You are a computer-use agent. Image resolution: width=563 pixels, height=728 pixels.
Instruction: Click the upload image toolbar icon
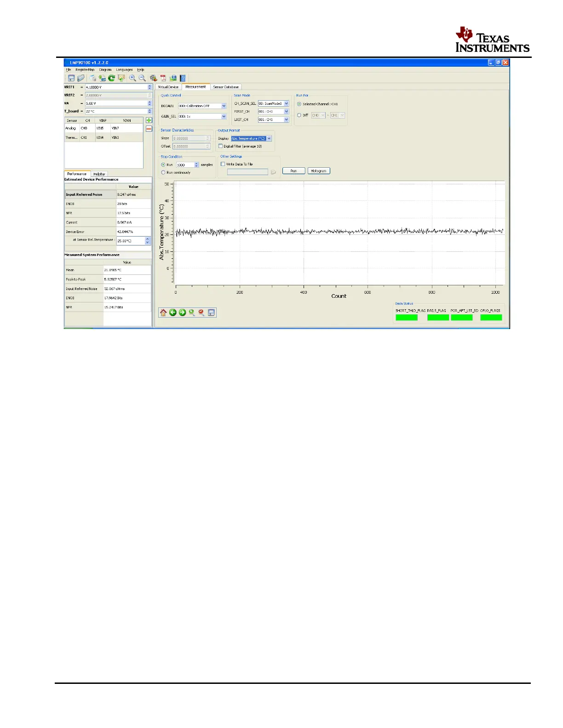173,78
